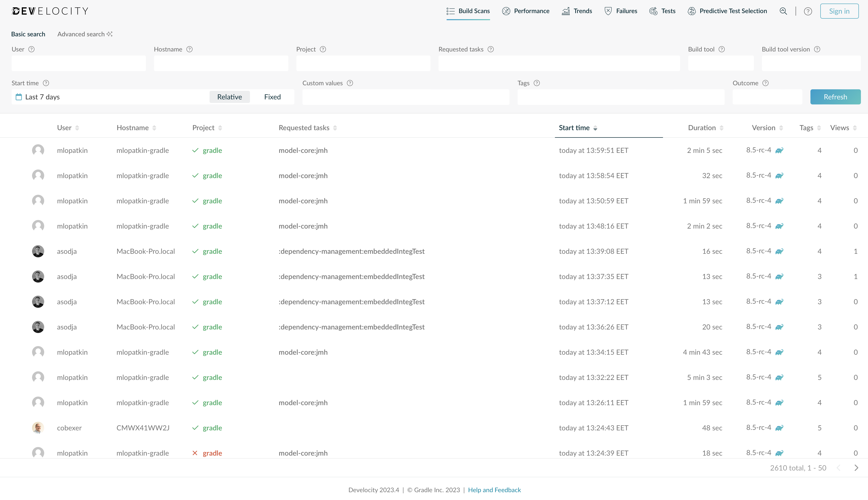This screenshot has height=500, width=868.
Task: Switch to the Advanced search tab
Action: [x=82, y=34]
